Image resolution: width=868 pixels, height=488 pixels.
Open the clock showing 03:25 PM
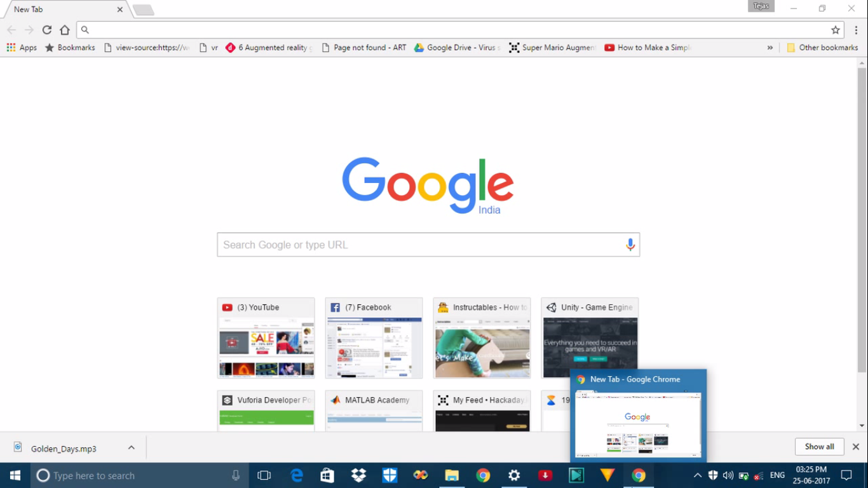click(x=811, y=475)
